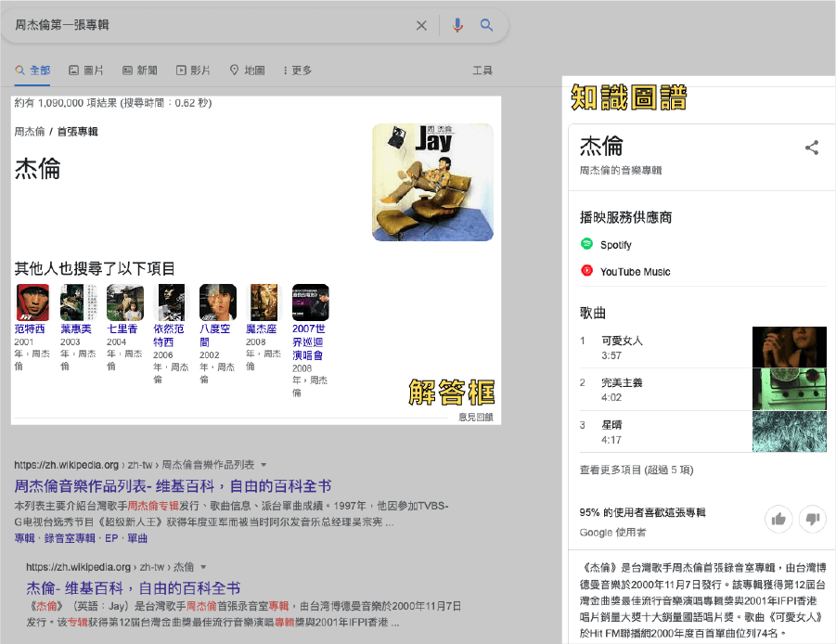Click the thumbs down dislike button
The image size is (836, 644).
point(813,518)
